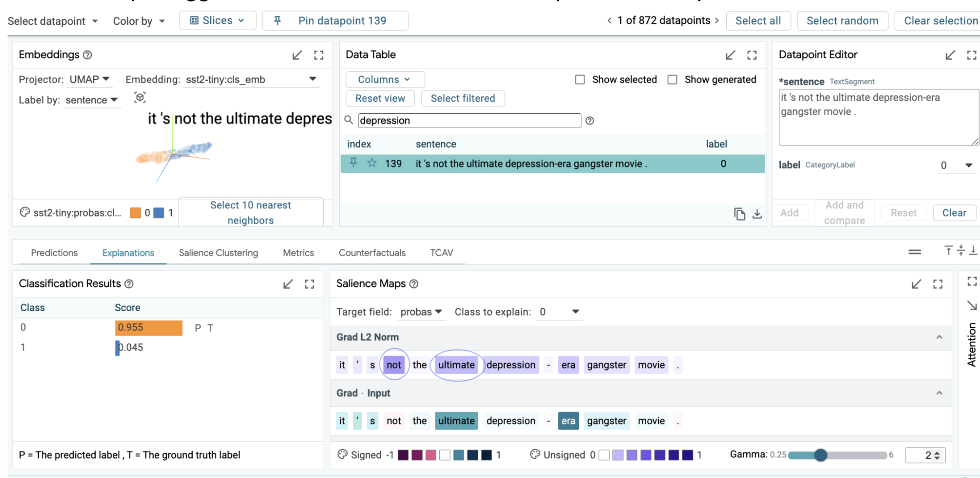The width and height of the screenshot is (980, 478).
Task: Collapse the Grad L2 Norm section
Action: pos(939,337)
